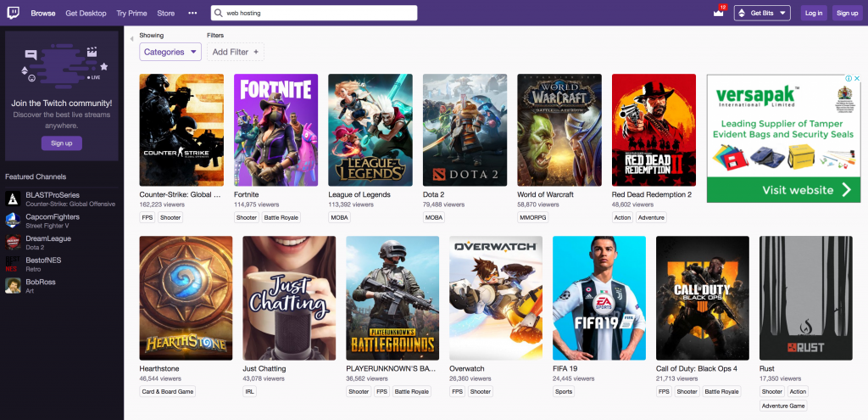Click Adventure tag under Red Dead Redemption 2

tap(651, 218)
